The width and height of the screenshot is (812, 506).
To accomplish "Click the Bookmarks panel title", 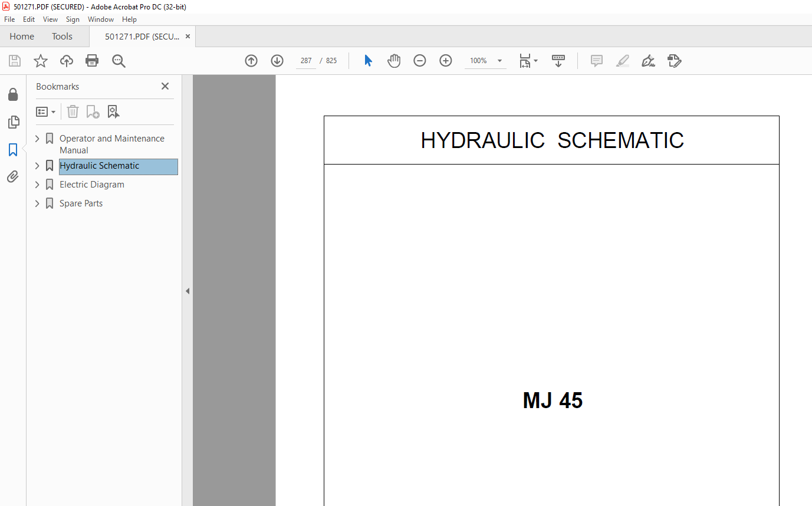I will pyautogui.click(x=57, y=86).
